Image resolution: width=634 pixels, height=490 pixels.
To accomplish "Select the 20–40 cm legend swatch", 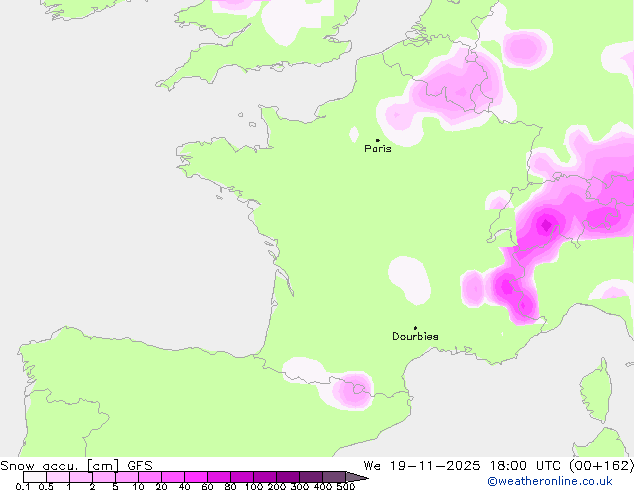I will [173, 477].
